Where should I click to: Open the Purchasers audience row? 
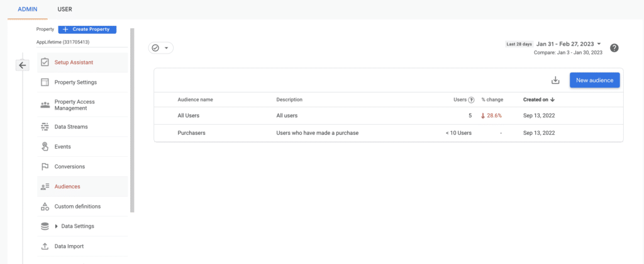point(191,133)
